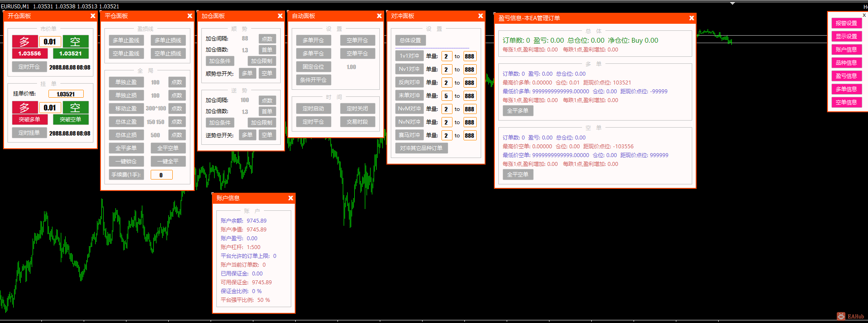This screenshot has width=868, height=323.
Task: Click the 空单平仓 button
Action: point(357,53)
